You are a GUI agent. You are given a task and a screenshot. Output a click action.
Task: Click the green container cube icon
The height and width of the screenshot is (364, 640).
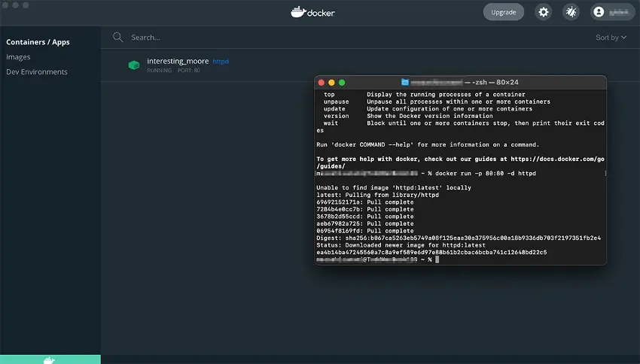[134, 65]
